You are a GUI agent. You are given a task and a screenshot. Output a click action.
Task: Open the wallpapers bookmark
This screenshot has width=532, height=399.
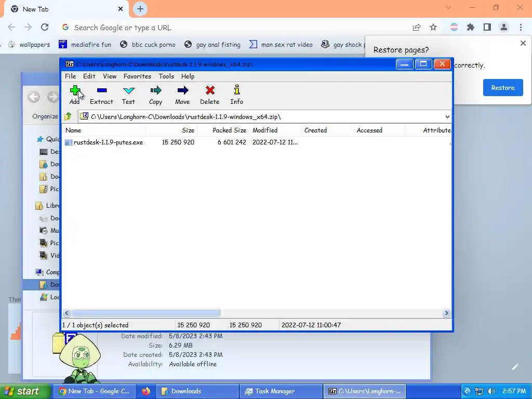(x=29, y=45)
